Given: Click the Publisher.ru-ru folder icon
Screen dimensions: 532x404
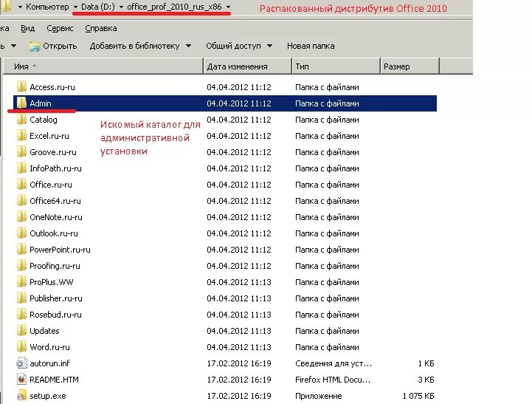Looking at the screenshot, I should click(x=21, y=298).
